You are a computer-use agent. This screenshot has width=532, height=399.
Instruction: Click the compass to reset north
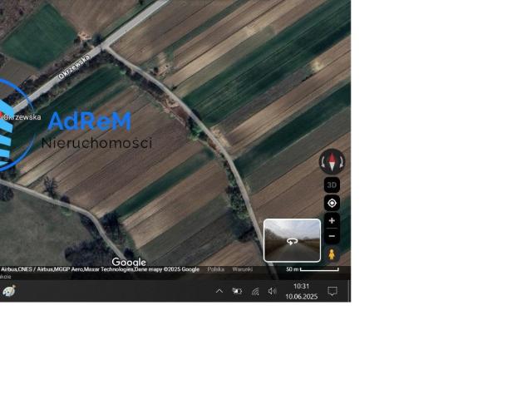tap(332, 161)
